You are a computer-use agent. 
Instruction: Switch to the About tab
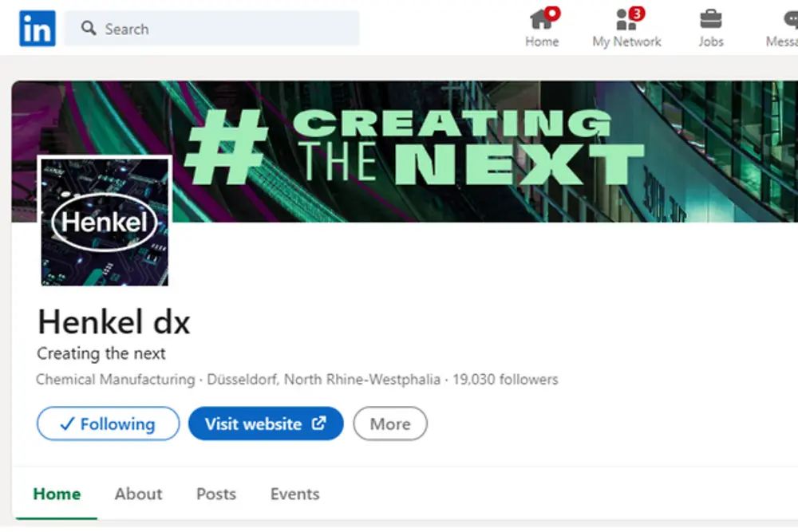138,494
